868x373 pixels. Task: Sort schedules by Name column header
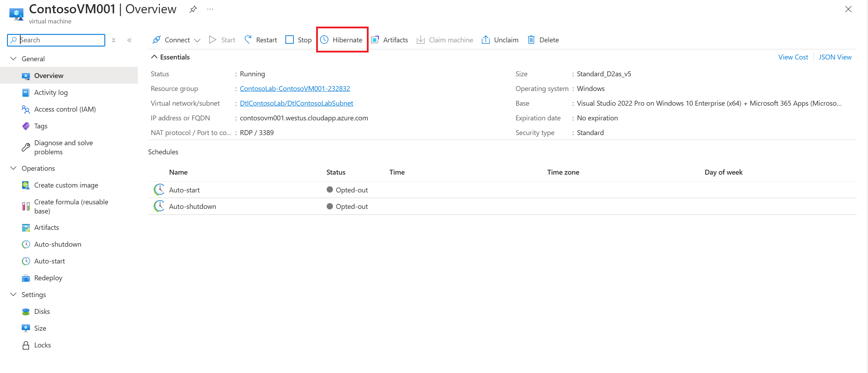178,172
